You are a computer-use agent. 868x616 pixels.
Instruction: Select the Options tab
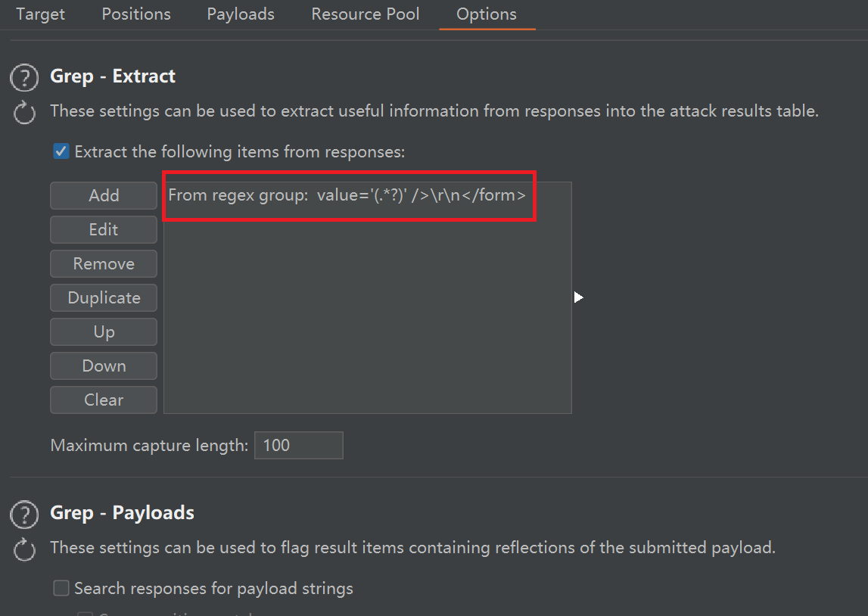(x=487, y=14)
